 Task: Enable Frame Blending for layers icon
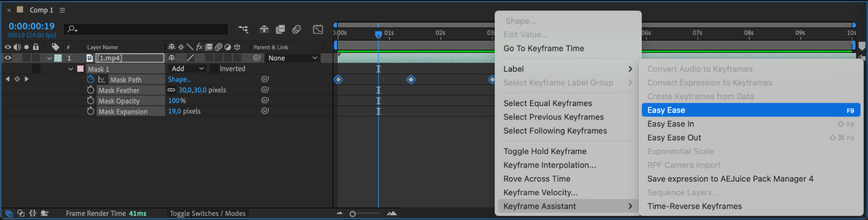[x=281, y=29]
